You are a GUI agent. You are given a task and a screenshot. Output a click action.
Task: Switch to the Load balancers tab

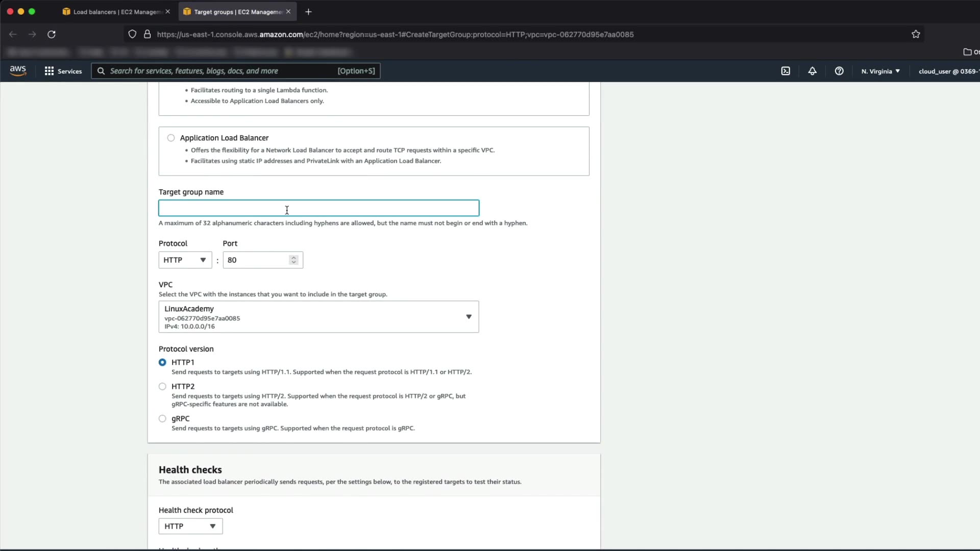(116, 12)
